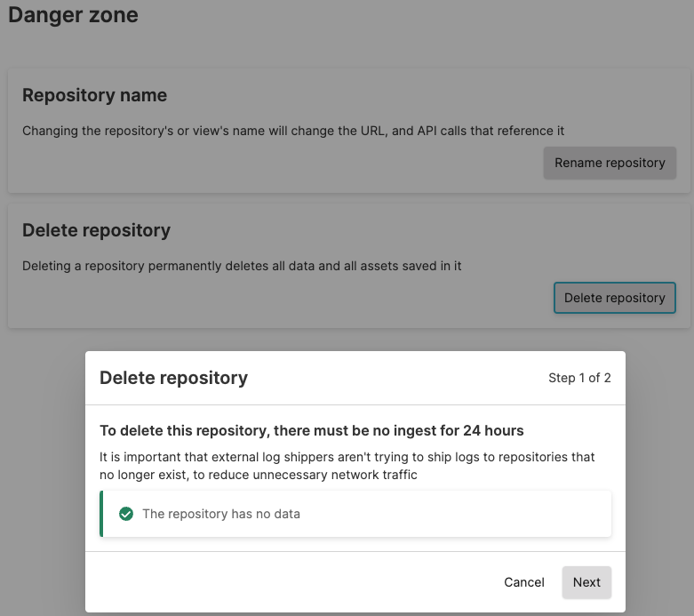Click the Danger zone page heading

(73, 15)
